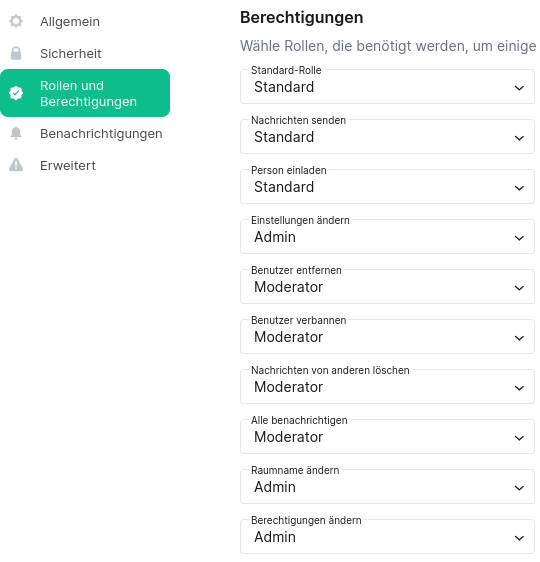Open the Raumname ändern dropdown
The width and height of the screenshot is (540, 562).
[x=387, y=487]
